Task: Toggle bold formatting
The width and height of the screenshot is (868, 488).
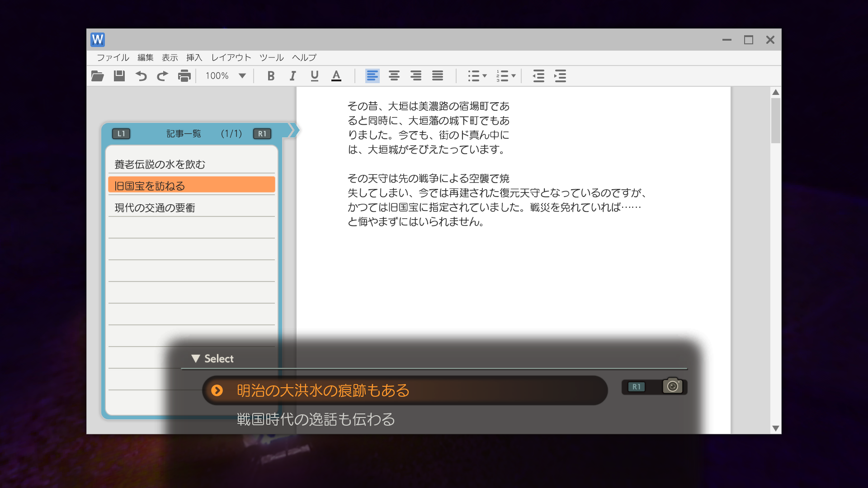Action: [271, 76]
